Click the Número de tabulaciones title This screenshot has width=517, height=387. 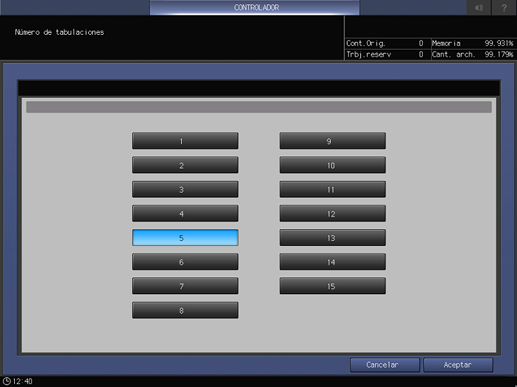pos(59,32)
